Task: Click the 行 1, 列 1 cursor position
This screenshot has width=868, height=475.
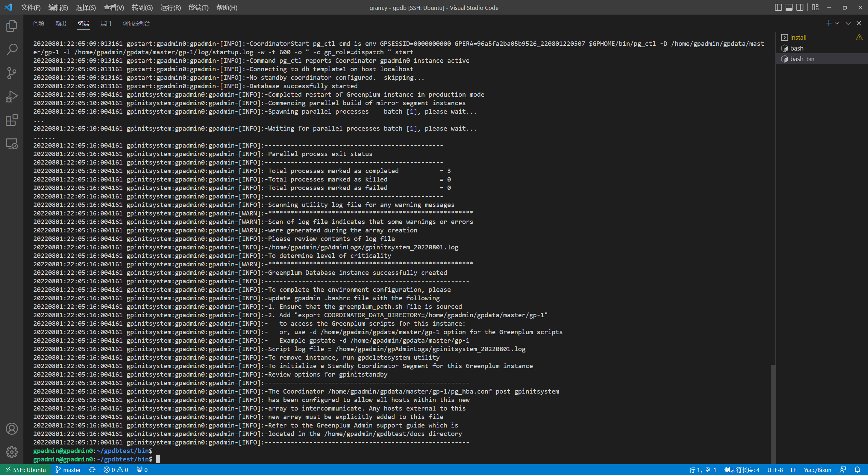Action: pyautogui.click(x=703, y=470)
